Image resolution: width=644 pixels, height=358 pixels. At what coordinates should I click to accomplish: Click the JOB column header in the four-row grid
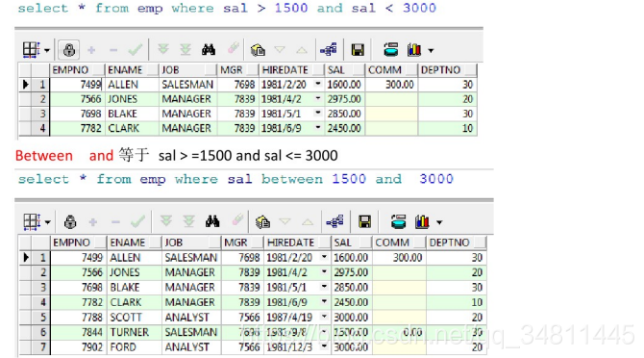(187, 70)
